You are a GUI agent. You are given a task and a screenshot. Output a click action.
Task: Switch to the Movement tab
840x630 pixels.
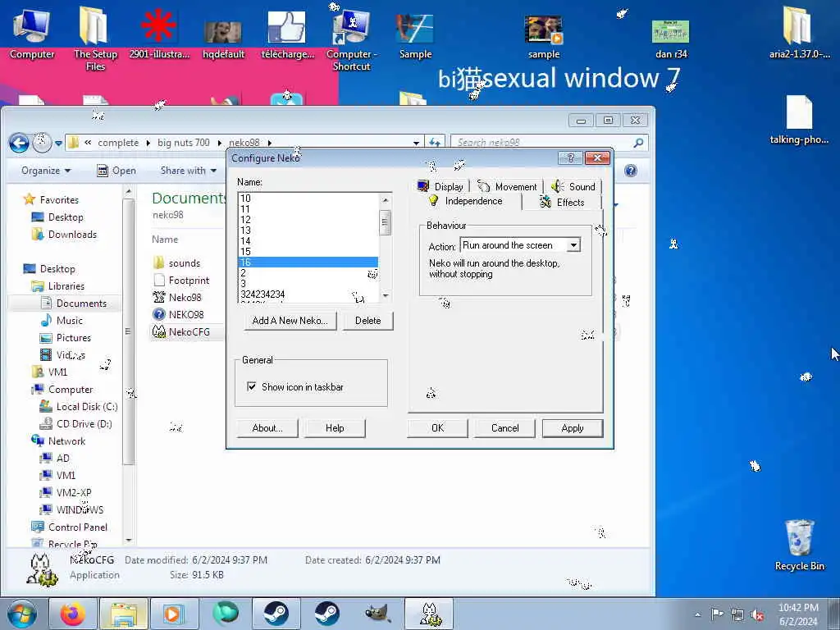click(x=507, y=186)
